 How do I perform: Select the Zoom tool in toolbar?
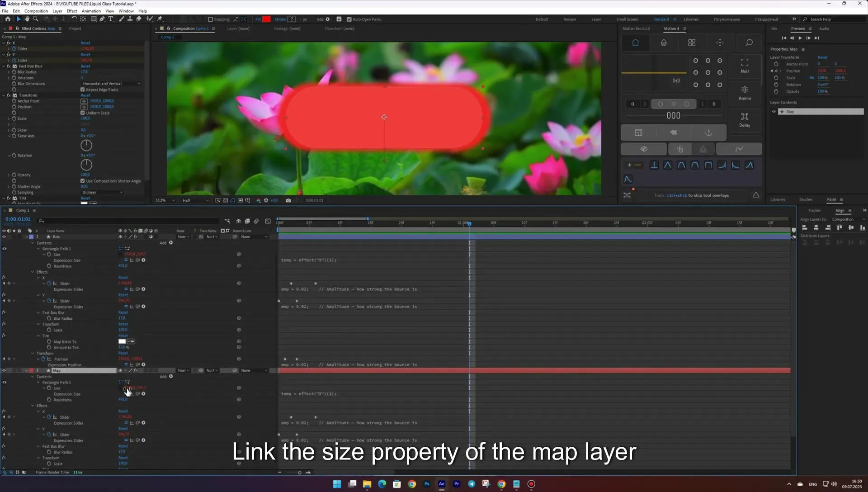[x=36, y=19]
